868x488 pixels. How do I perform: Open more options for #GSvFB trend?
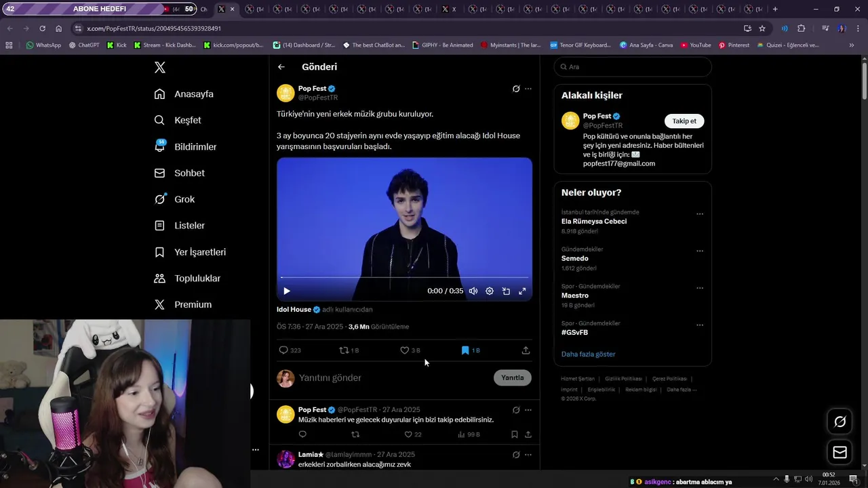700,325
